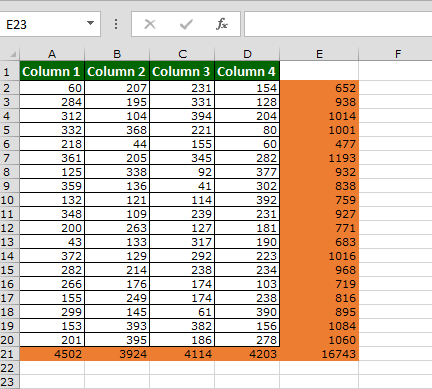Screen dimensions: 432x389
Task: Click the green Column 1 header cell
Action: click(52, 71)
